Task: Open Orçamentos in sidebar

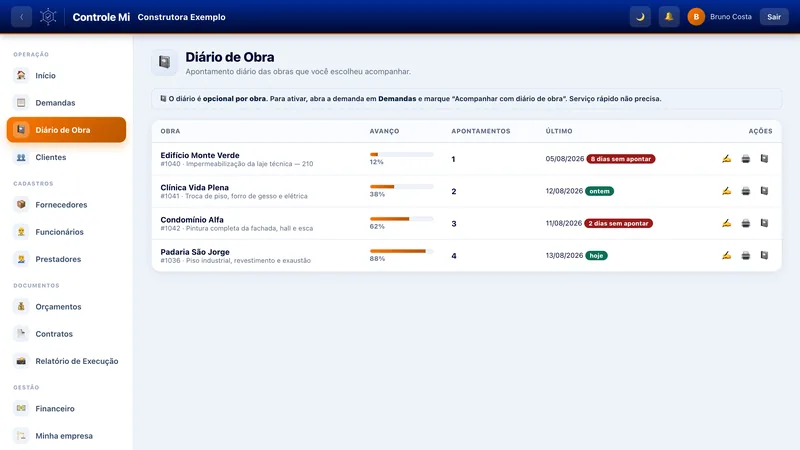Action: (x=66, y=307)
